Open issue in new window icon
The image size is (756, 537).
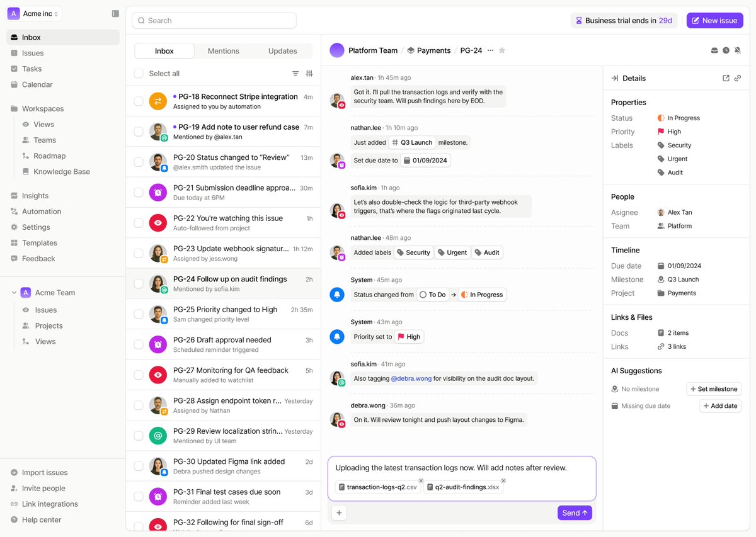pos(726,78)
